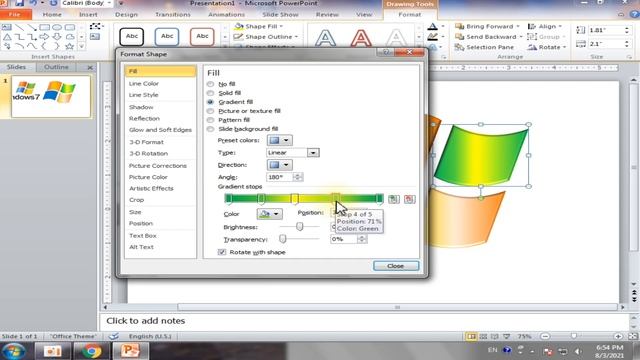Open the gradient stop Color dropdown
This screenshot has width=640, height=360.
coord(269,214)
